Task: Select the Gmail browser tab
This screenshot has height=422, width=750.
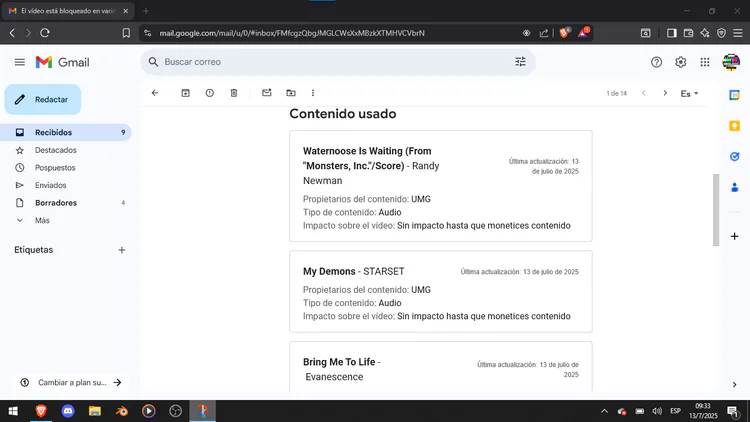Action: pos(68,11)
